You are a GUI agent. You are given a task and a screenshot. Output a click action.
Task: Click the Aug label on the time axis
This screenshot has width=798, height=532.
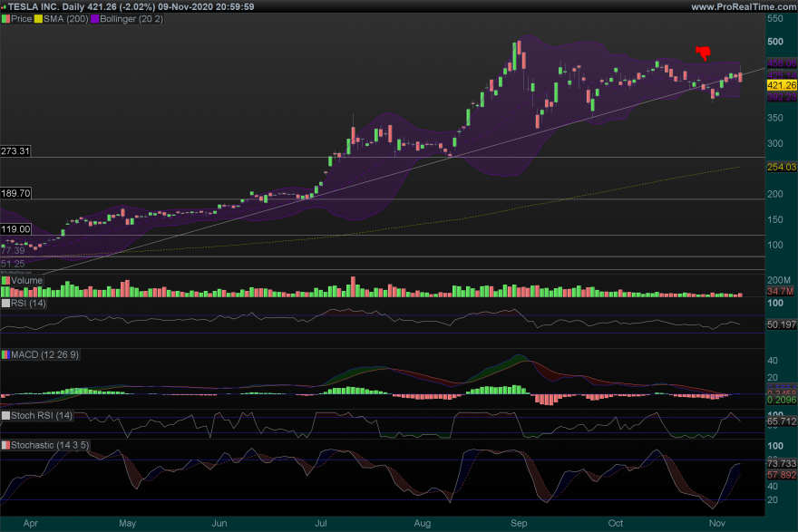pos(423,523)
